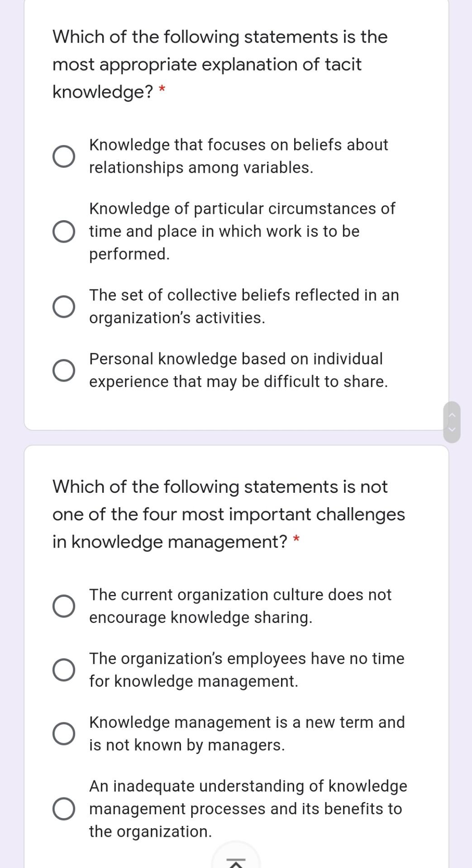Click the "encourage knowledge sharing" answer text

click(200, 618)
